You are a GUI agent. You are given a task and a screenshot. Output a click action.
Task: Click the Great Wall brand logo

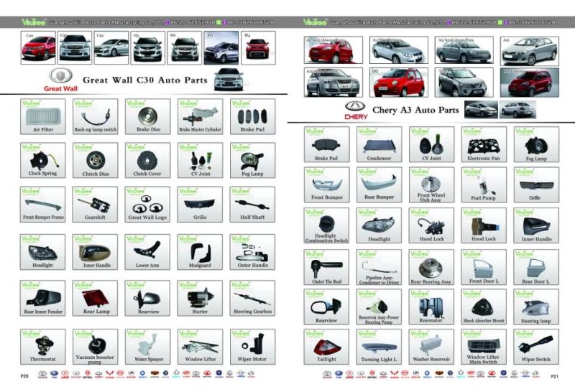[x=61, y=80]
